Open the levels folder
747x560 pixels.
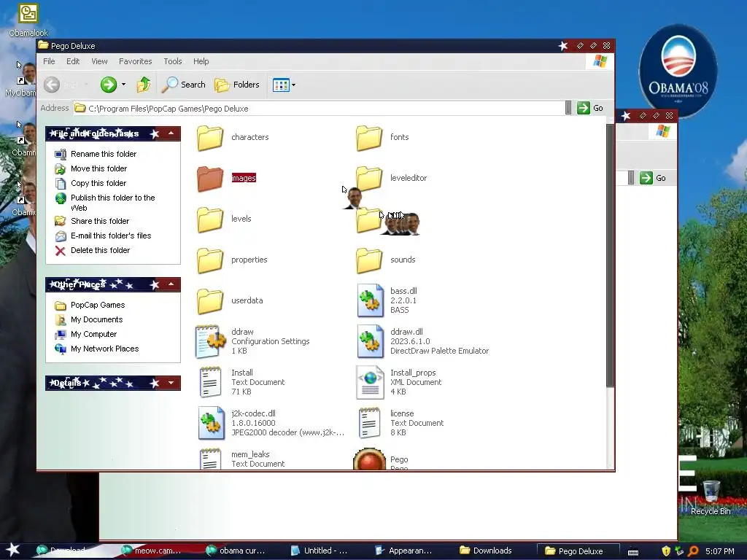point(224,219)
